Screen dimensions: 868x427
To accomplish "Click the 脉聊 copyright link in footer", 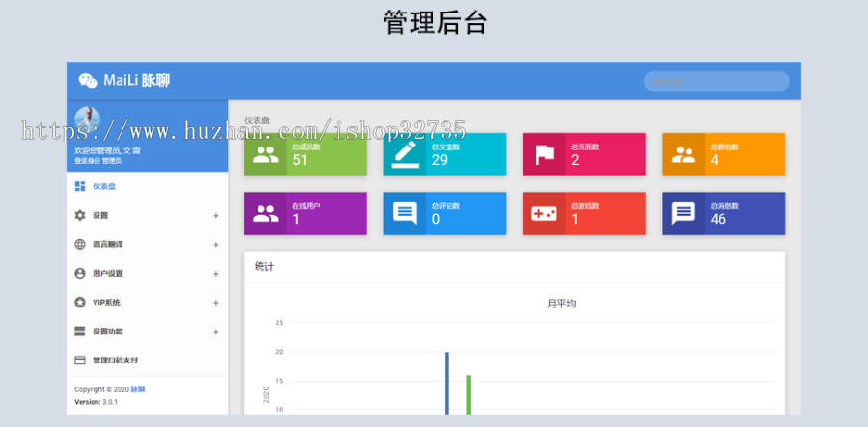I will tap(138, 389).
